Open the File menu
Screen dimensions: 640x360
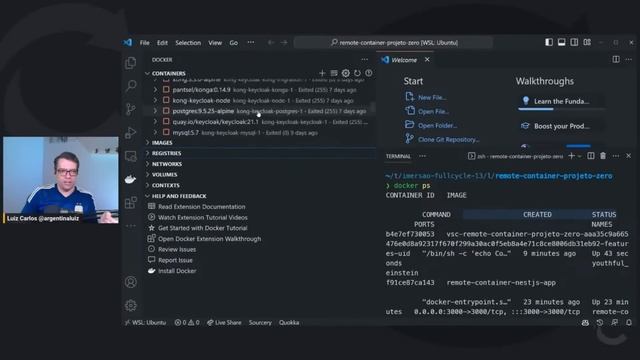[144, 42]
